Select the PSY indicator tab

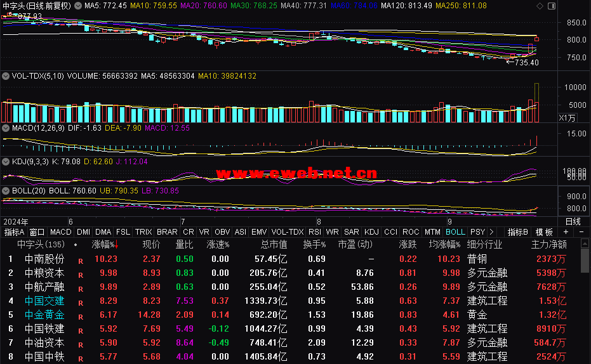(477, 232)
